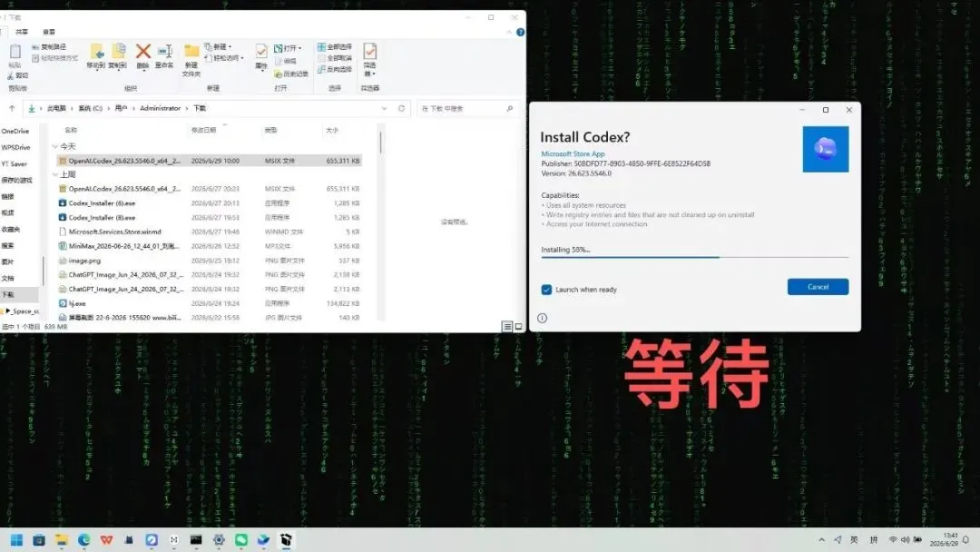Select OneDrive in the Explorer sidebar
Image resolution: width=980 pixels, height=552 pixels.
pyautogui.click(x=15, y=132)
